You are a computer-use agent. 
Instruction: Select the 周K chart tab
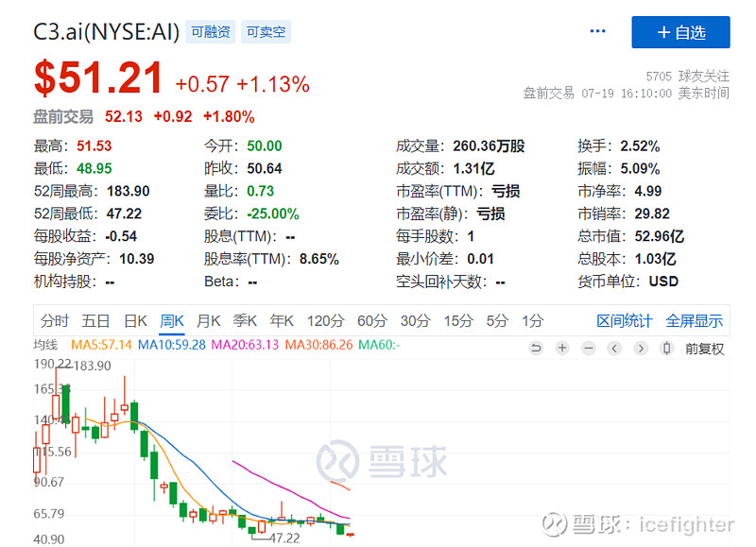coord(172,321)
